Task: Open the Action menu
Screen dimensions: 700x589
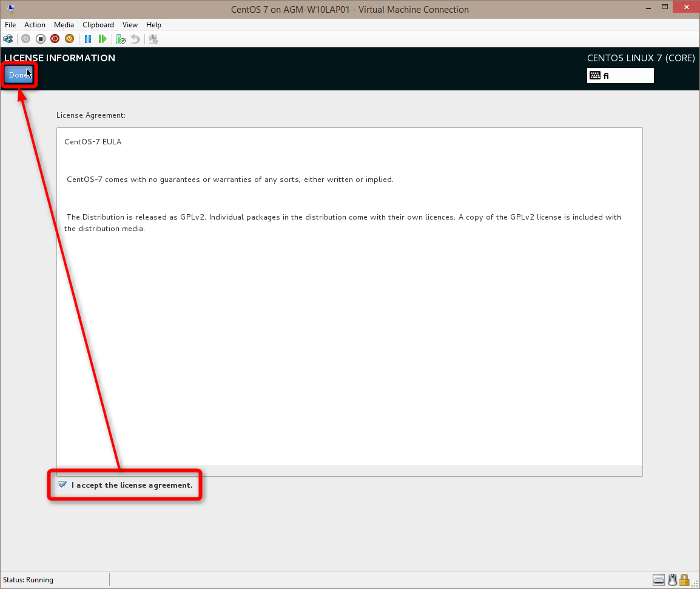Action: pyautogui.click(x=35, y=24)
